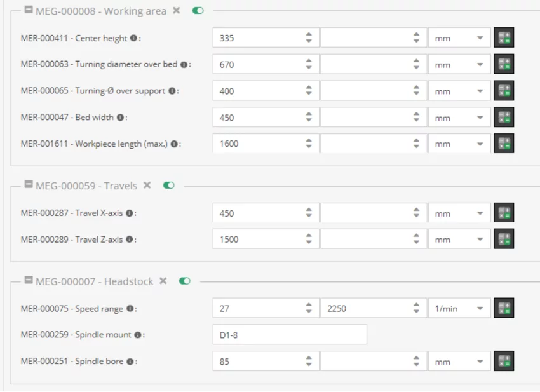540x392 pixels.
Task: Open calculator icon for Center height row
Action: [x=504, y=37]
